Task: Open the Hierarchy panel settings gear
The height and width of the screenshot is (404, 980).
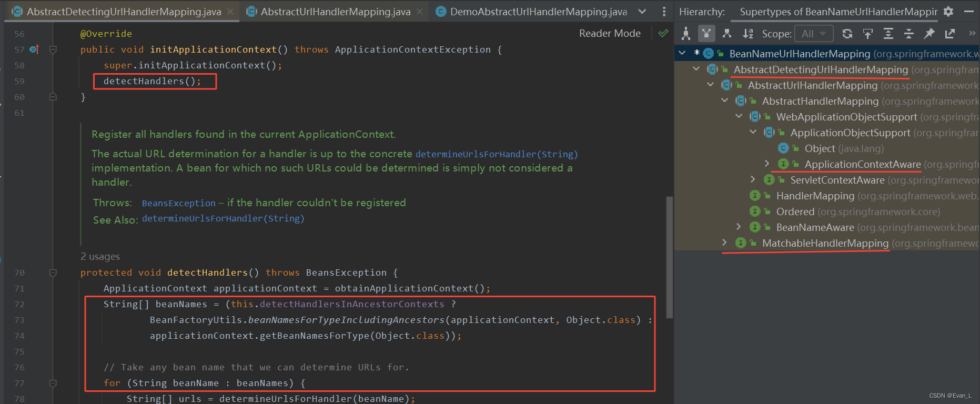Action: (x=948, y=11)
